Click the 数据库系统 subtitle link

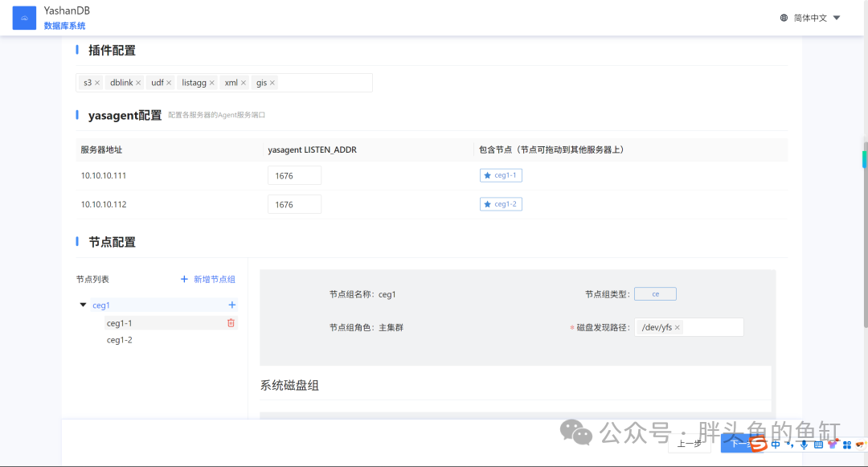coord(65,26)
